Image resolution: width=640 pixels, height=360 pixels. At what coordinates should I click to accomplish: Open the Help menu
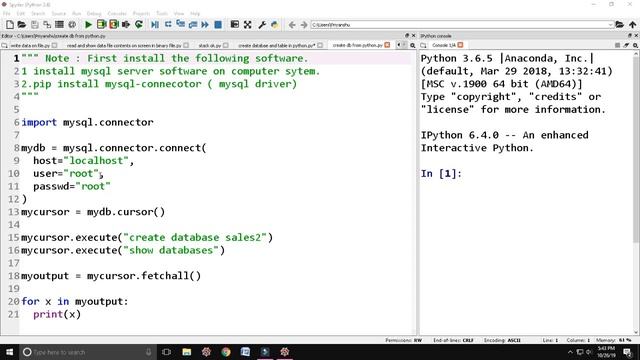click(x=195, y=13)
